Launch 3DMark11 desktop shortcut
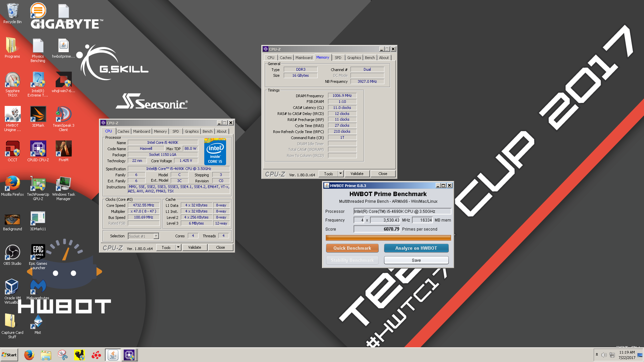 pos(38,221)
